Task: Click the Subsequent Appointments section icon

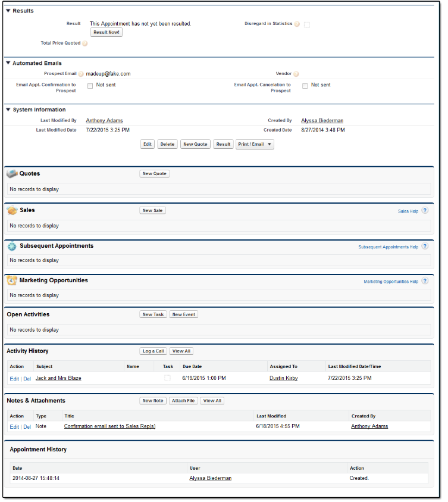Action: [12, 246]
